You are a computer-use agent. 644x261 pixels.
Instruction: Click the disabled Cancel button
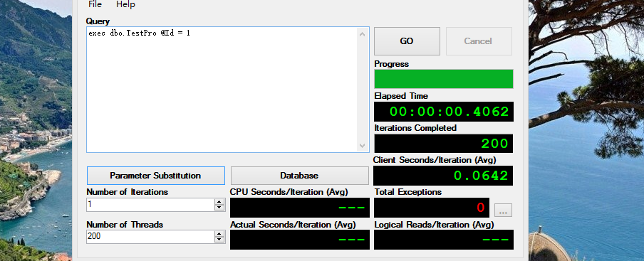click(x=479, y=41)
